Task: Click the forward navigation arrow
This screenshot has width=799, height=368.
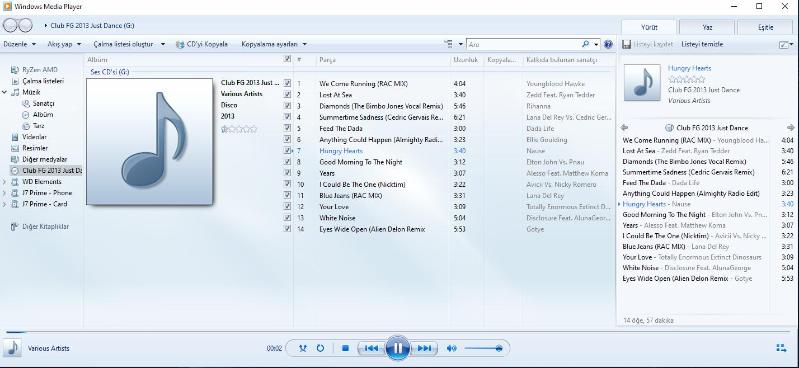Action: coord(25,25)
